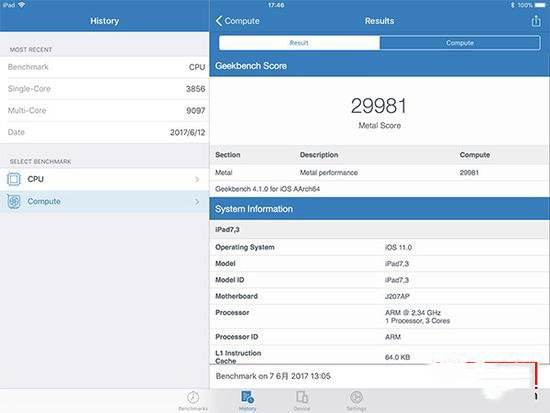This screenshot has width=550, height=413.
Task: Switch to the Result segment tab
Action: coord(299,43)
